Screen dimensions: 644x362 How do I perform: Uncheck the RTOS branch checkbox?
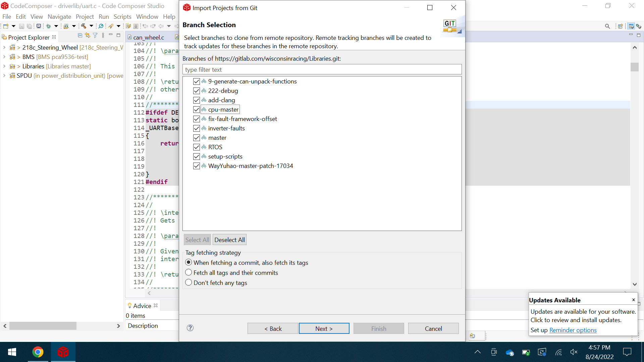(x=197, y=147)
